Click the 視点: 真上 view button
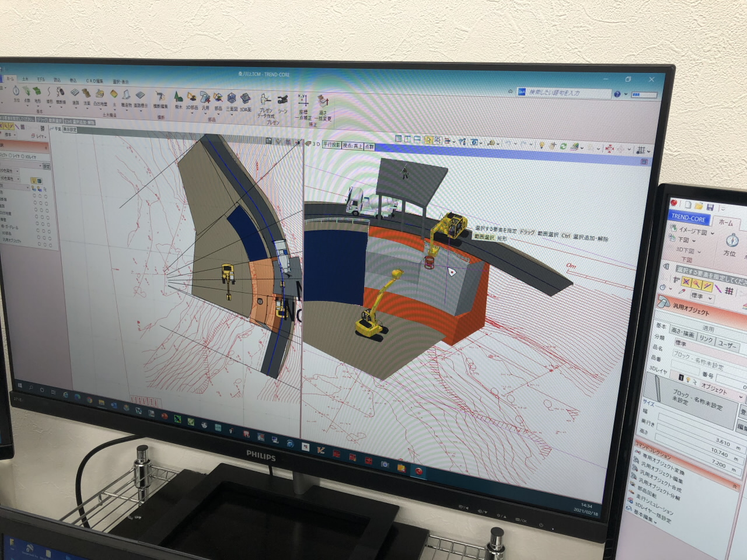 pyautogui.click(x=352, y=145)
